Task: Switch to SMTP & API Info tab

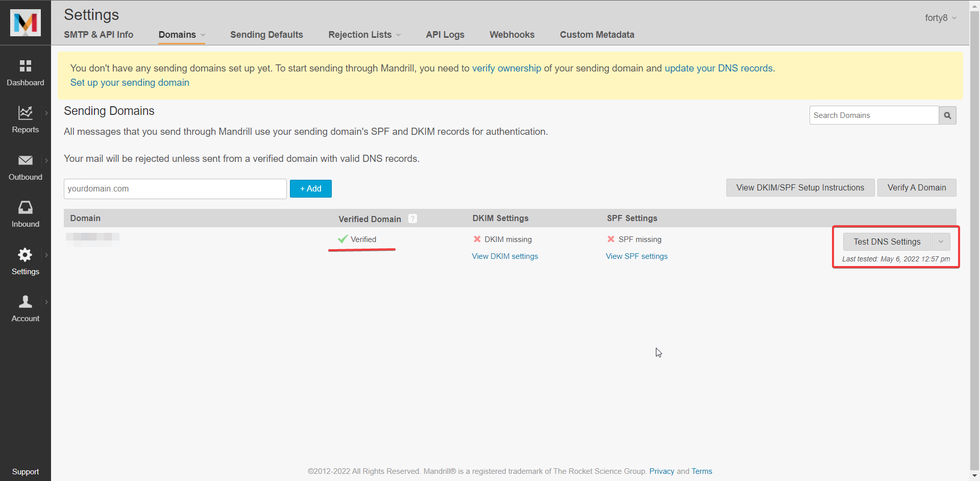Action: (x=99, y=35)
